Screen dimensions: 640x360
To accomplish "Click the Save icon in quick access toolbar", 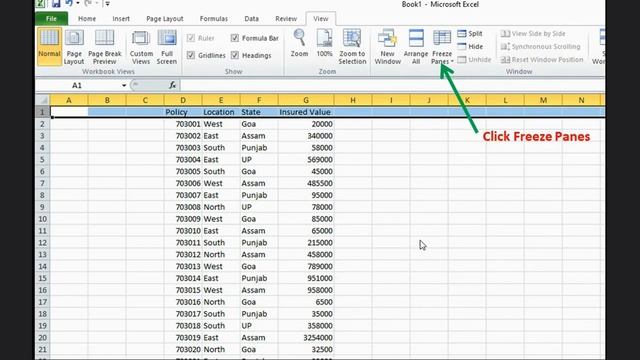I will point(56,4).
